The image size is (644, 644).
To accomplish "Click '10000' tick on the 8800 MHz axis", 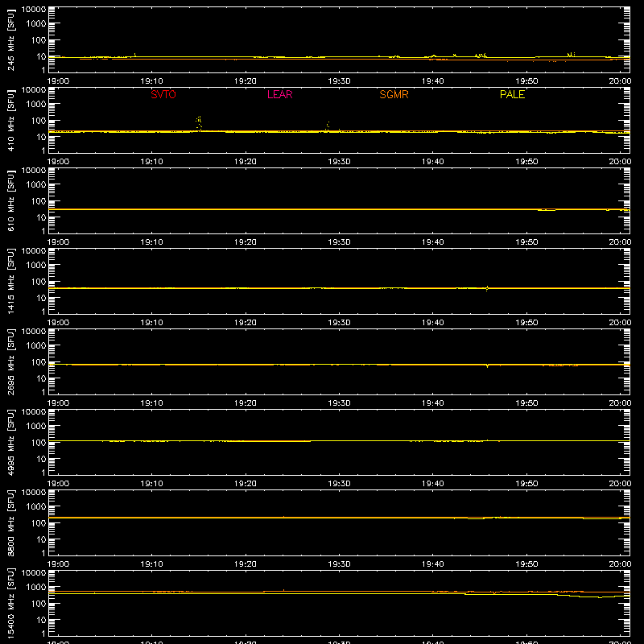I will pyautogui.click(x=34, y=493).
